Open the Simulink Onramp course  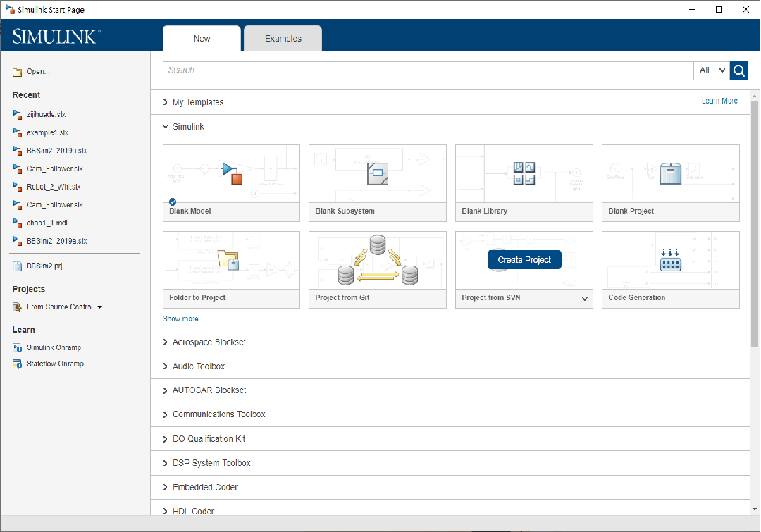[x=54, y=347]
